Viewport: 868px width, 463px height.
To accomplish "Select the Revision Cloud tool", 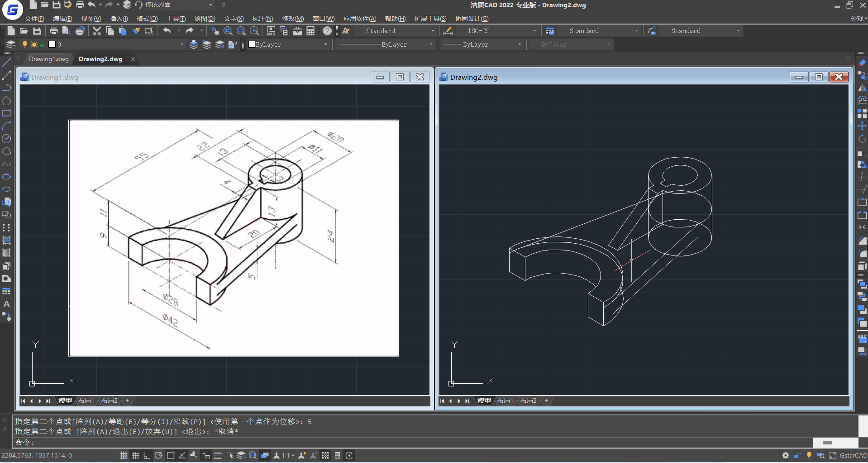I will click(6, 151).
